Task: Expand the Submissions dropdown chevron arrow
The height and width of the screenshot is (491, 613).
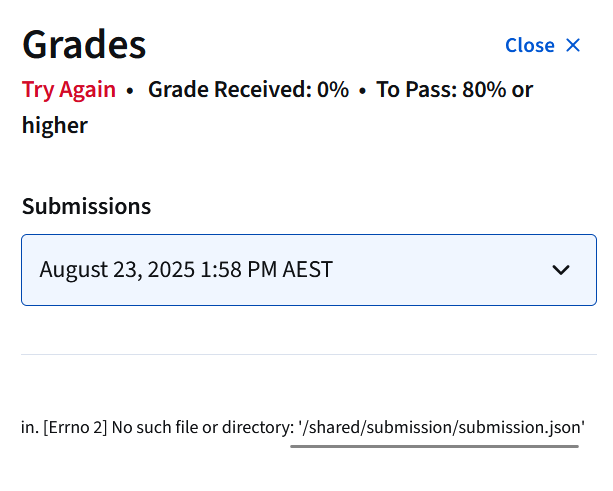Action: [x=561, y=270]
